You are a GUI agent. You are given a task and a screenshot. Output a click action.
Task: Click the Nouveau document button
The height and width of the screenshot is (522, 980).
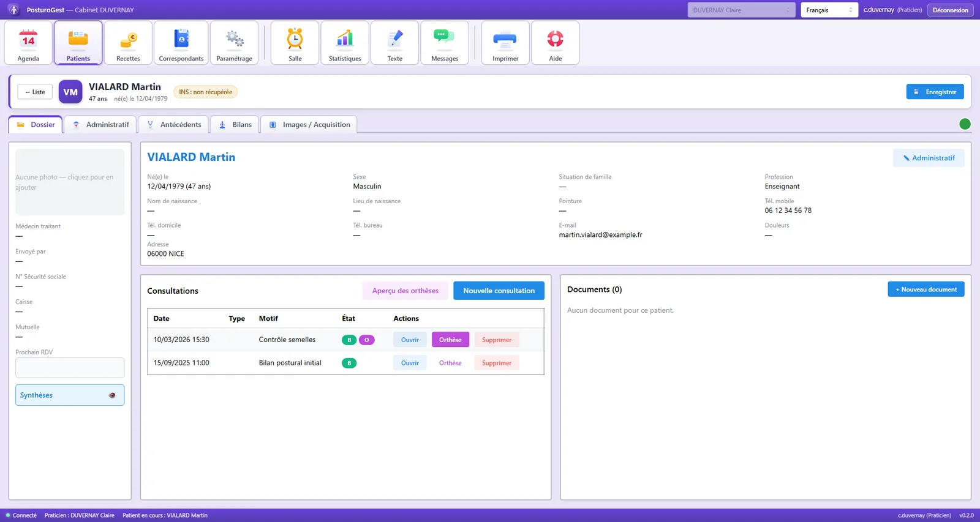pyautogui.click(x=926, y=289)
